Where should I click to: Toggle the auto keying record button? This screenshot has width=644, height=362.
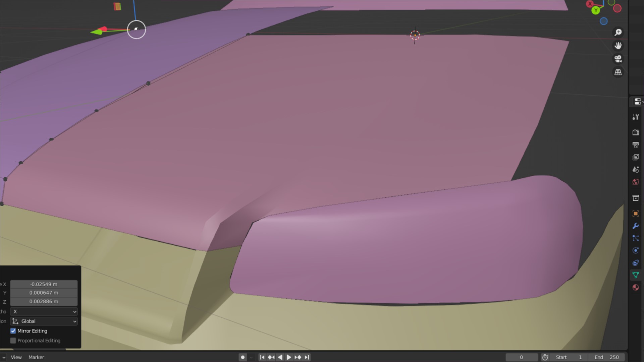(243, 357)
